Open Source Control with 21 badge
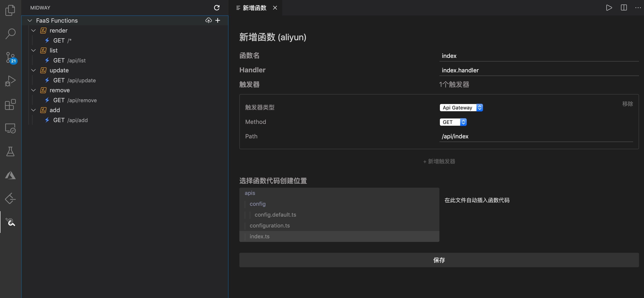644x298 pixels. pyautogui.click(x=10, y=57)
